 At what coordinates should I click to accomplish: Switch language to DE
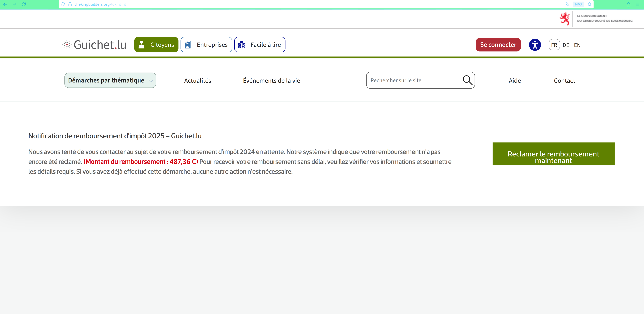(x=566, y=45)
